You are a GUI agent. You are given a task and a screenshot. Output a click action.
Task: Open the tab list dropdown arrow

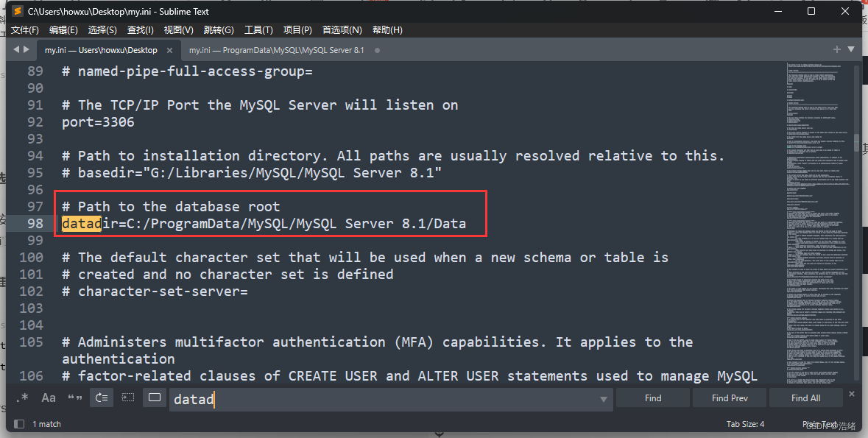(x=851, y=49)
